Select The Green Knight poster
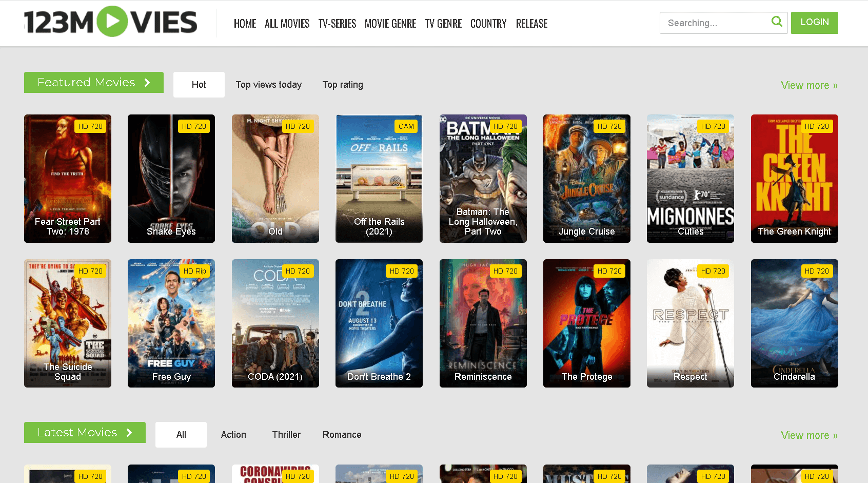 (794, 179)
